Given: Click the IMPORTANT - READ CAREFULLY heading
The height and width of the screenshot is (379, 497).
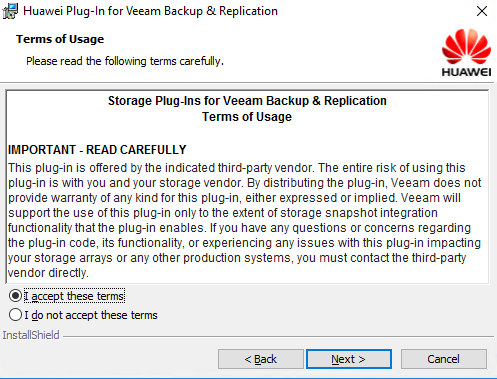Looking at the screenshot, I should point(97,150).
